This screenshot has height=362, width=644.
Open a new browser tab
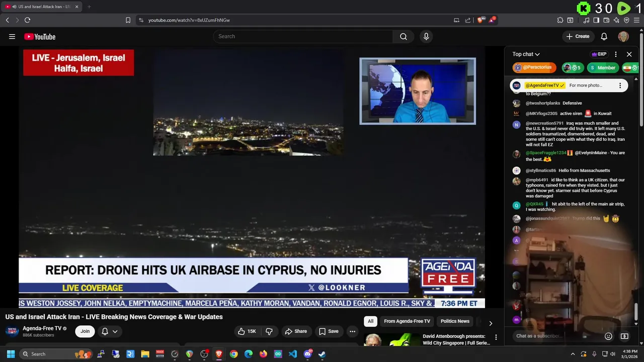89,7
